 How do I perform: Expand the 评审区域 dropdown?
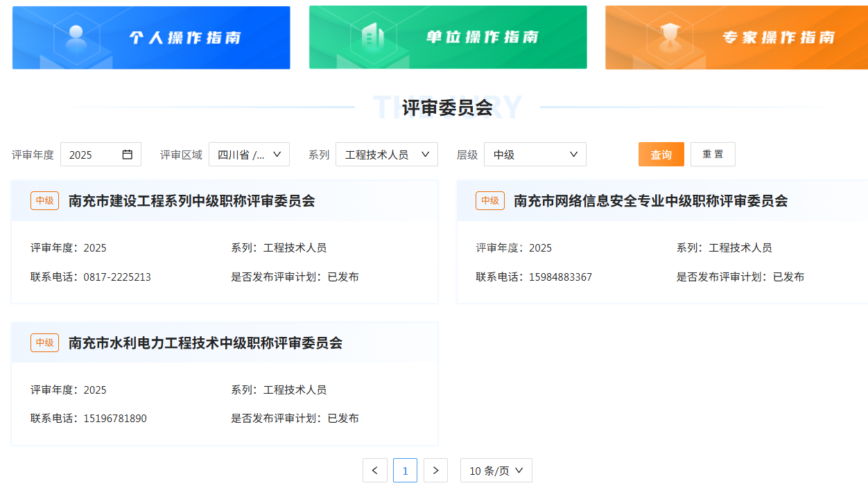point(249,155)
